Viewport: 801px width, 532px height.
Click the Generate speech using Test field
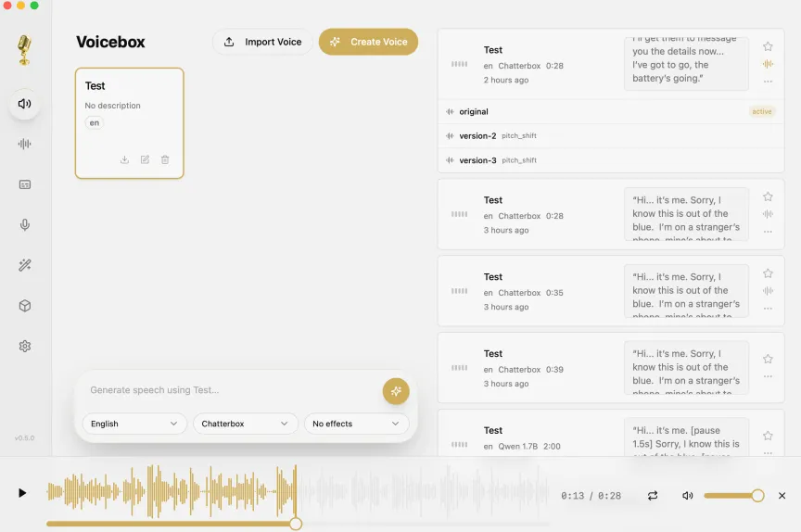point(231,390)
